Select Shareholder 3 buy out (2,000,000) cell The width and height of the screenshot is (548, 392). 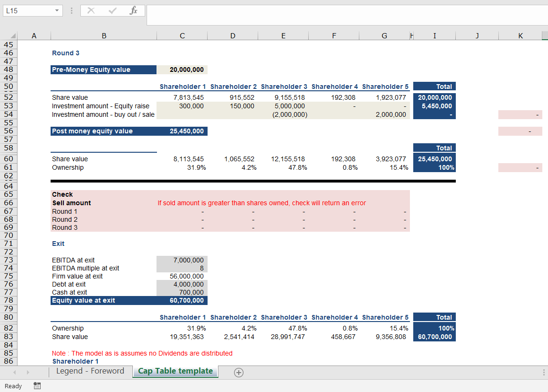[283, 114]
